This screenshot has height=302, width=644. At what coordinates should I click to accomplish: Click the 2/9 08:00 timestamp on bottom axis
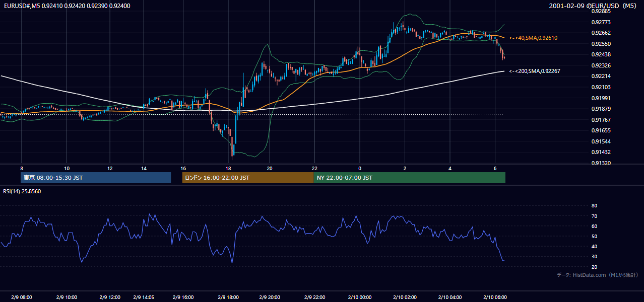(x=22, y=297)
